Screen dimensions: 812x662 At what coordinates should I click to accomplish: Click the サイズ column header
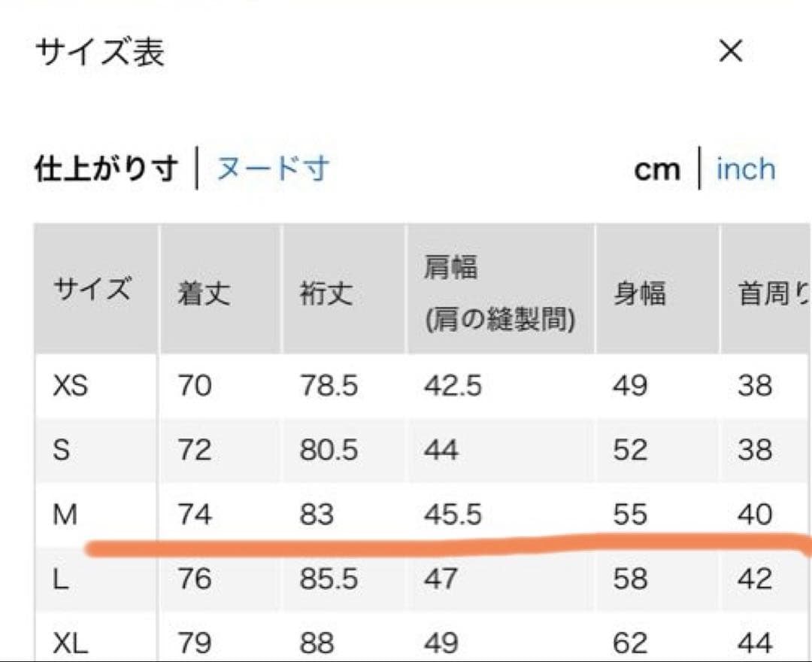click(x=92, y=290)
